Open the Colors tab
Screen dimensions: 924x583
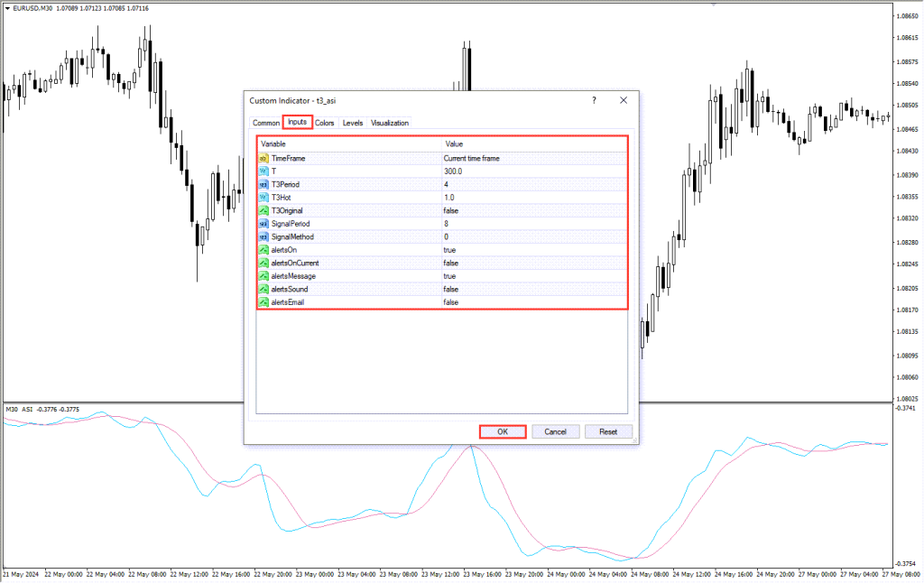[x=324, y=123]
